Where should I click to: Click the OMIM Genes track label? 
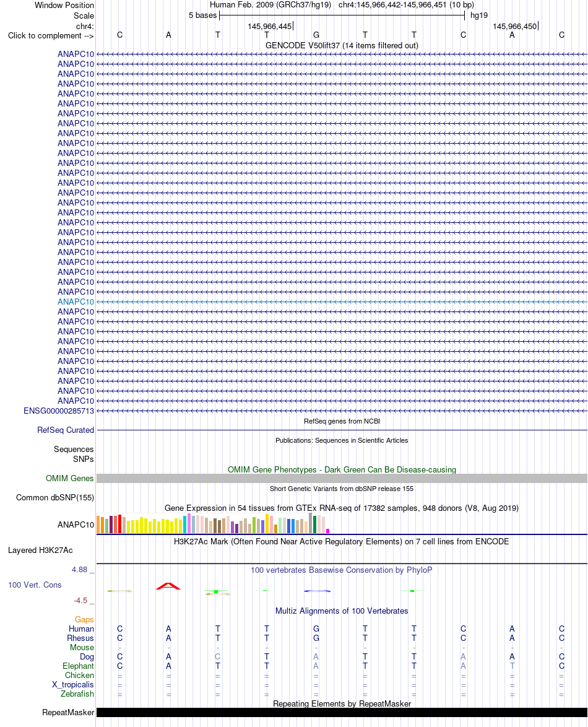pos(69,479)
